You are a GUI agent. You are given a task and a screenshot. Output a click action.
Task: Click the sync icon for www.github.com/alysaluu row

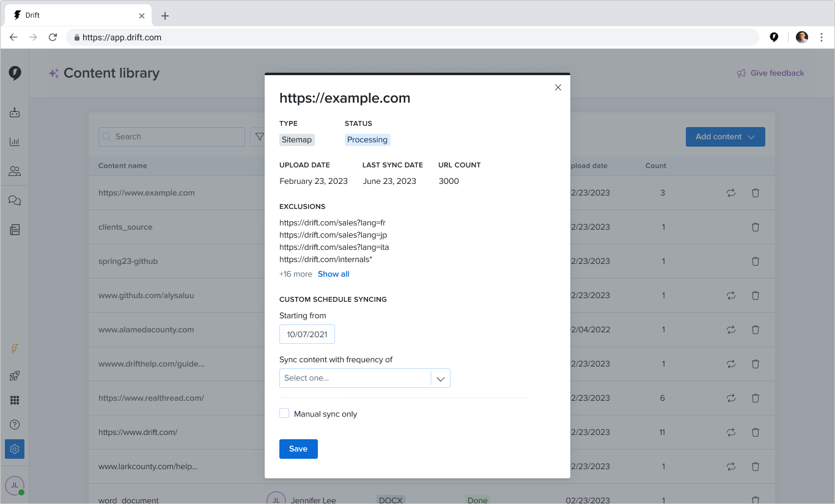[x=730, y=296]
